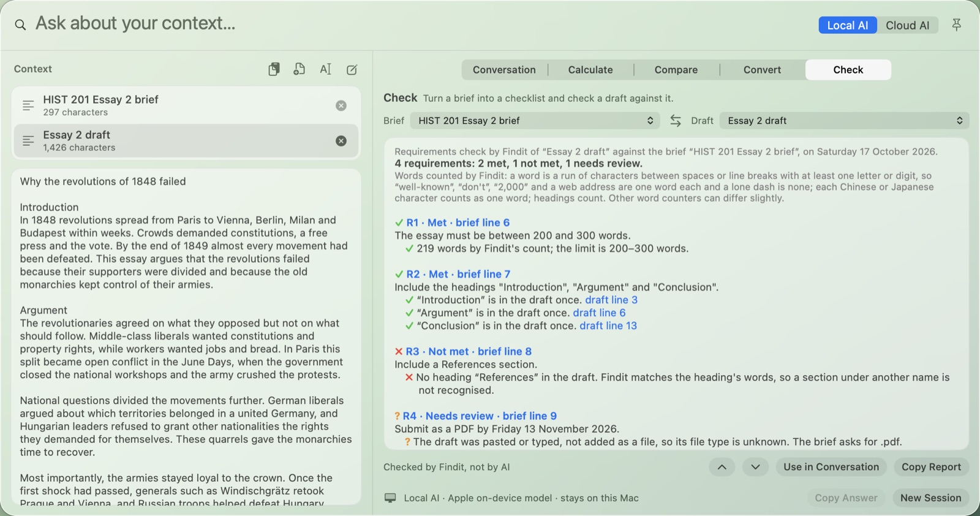
Task: Open the 'brief line 9' link
Action: click(530, 415)
